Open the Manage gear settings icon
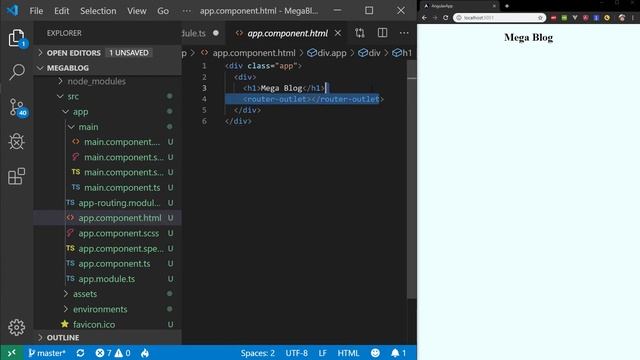This screenshot has width=640, height=360. 16,327
